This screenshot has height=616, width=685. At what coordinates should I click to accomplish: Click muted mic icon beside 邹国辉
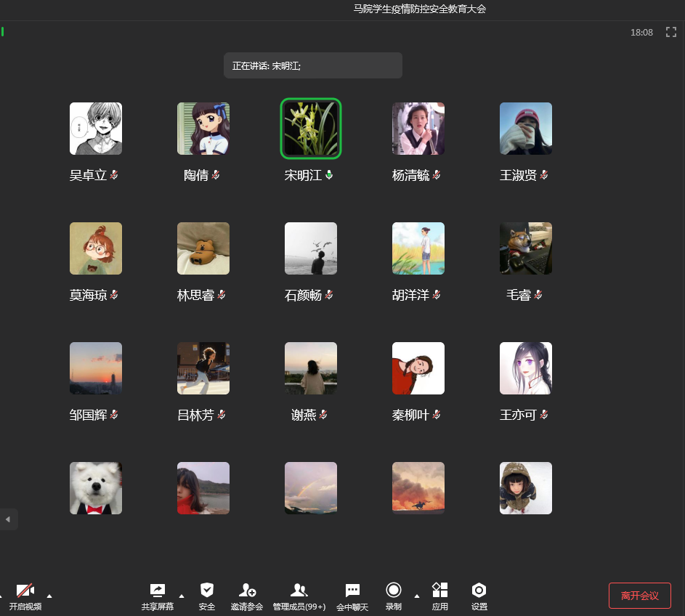114,415
